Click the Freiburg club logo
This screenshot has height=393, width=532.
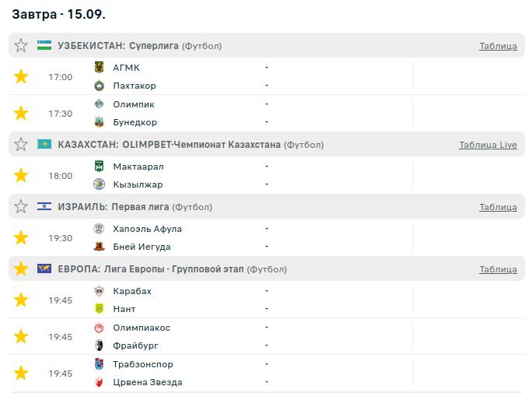(99, 346)
